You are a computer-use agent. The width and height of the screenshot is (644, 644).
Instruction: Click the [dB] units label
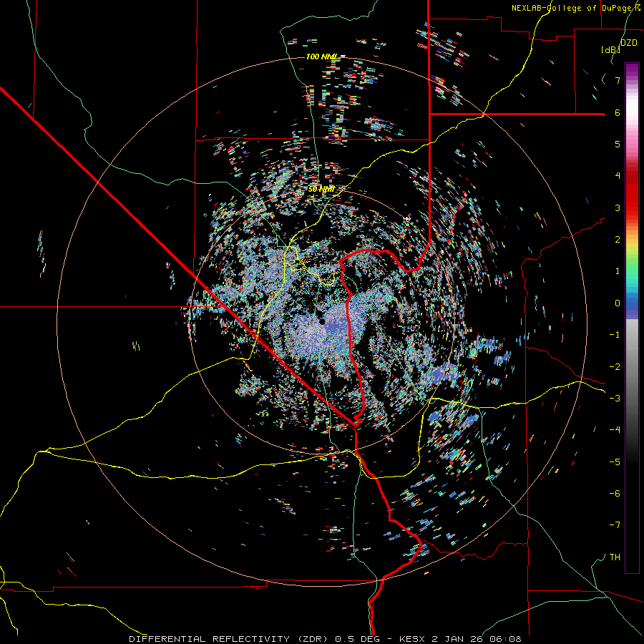click(611, 49)
